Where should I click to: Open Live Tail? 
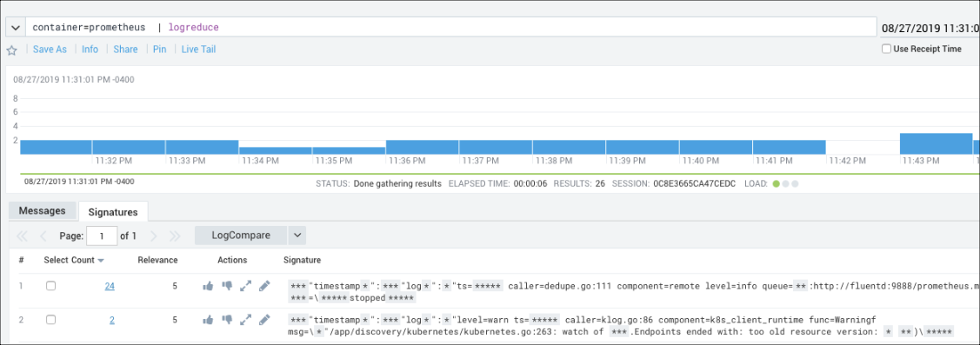(199, 50)
